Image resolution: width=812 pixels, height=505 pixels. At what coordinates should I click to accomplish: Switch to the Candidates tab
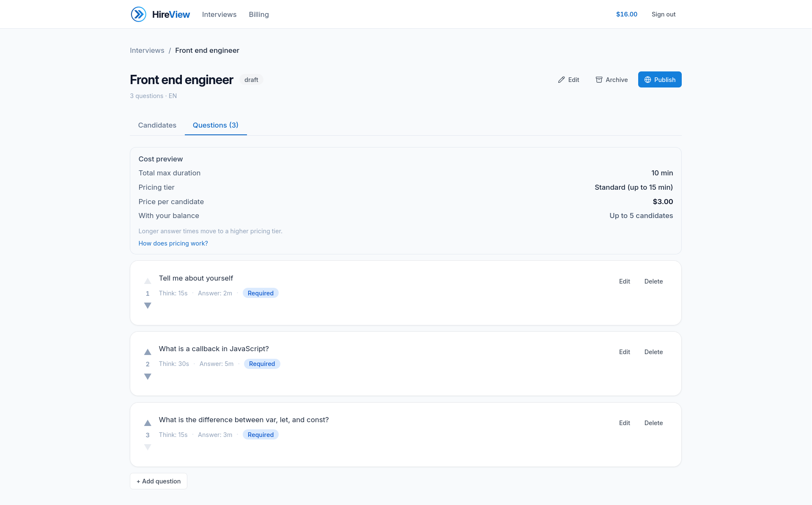pyautogui.click(x=157, y=125)
